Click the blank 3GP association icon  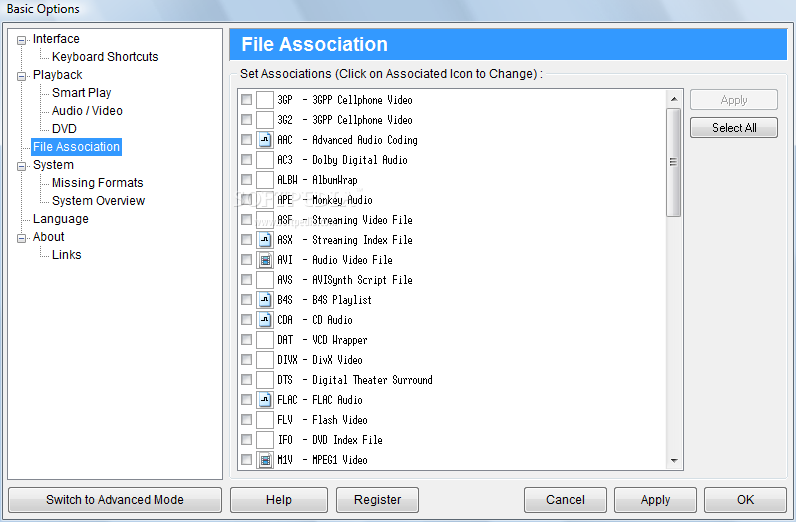pyautogui.click(x=265, y=100)
